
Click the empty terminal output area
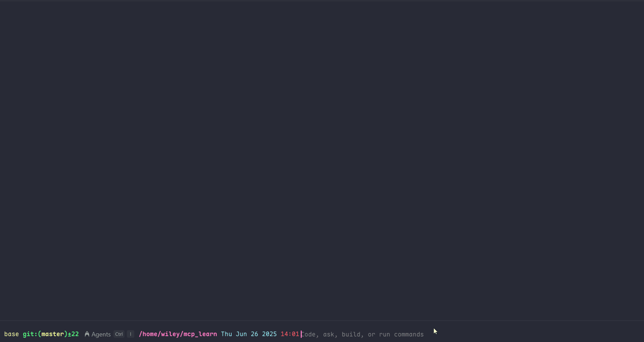coord(321,163)
